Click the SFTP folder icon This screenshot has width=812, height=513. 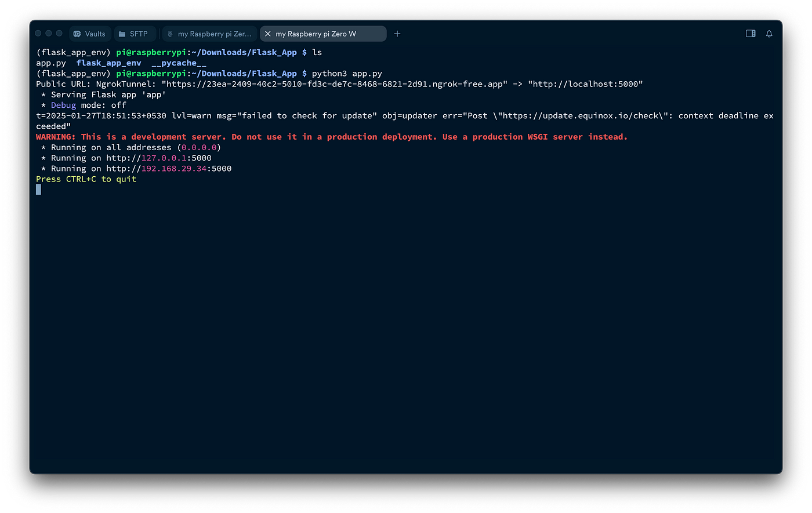pyautogui.click(x=122, y=34)
